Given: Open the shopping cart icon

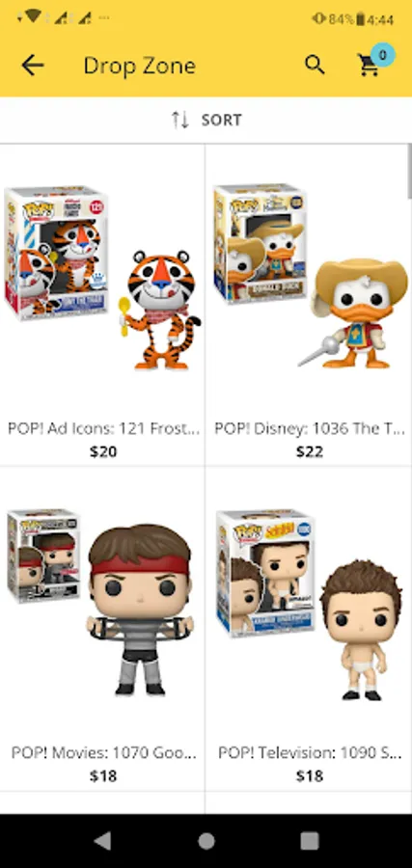Looking at the screenshot, I should [x=369, y=66].
